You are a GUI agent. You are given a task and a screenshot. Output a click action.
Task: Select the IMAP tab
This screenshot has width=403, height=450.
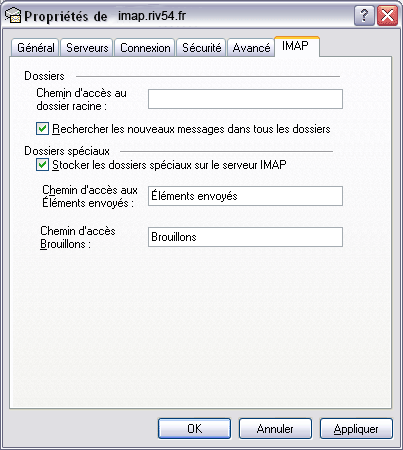297,46
